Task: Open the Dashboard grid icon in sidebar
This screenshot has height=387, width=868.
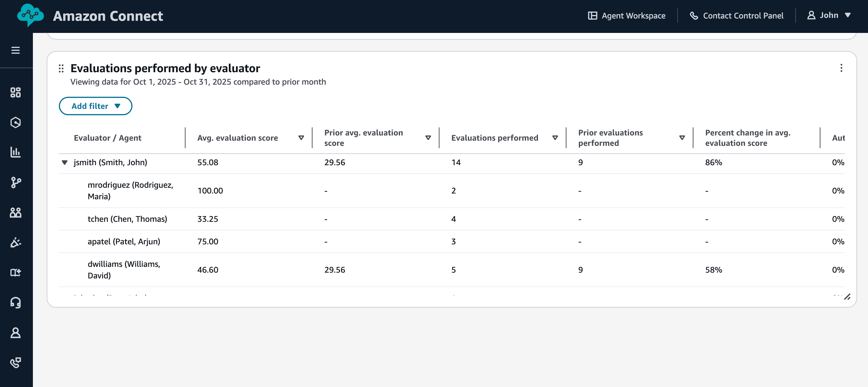Action: [x=15, y=92]
